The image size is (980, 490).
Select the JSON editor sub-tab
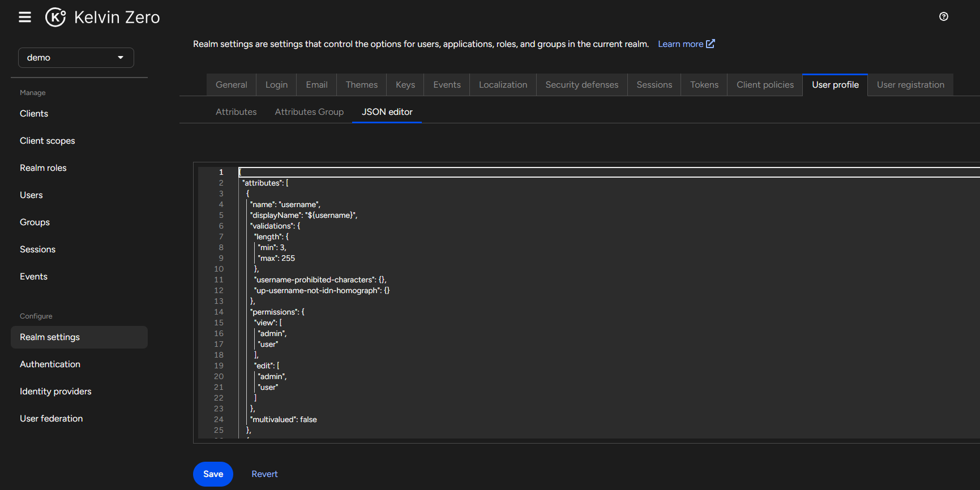point(387,112)
